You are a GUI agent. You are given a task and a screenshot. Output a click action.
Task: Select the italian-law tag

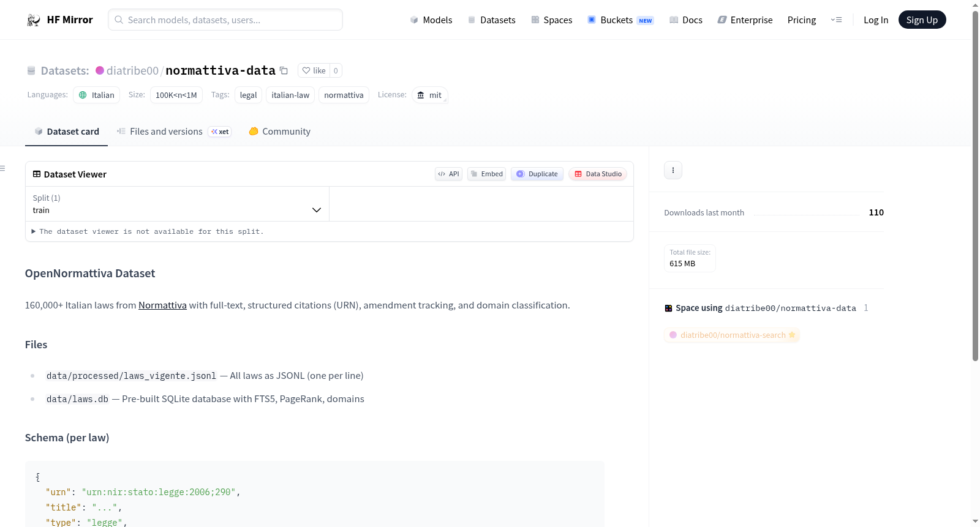pos(290,95)
